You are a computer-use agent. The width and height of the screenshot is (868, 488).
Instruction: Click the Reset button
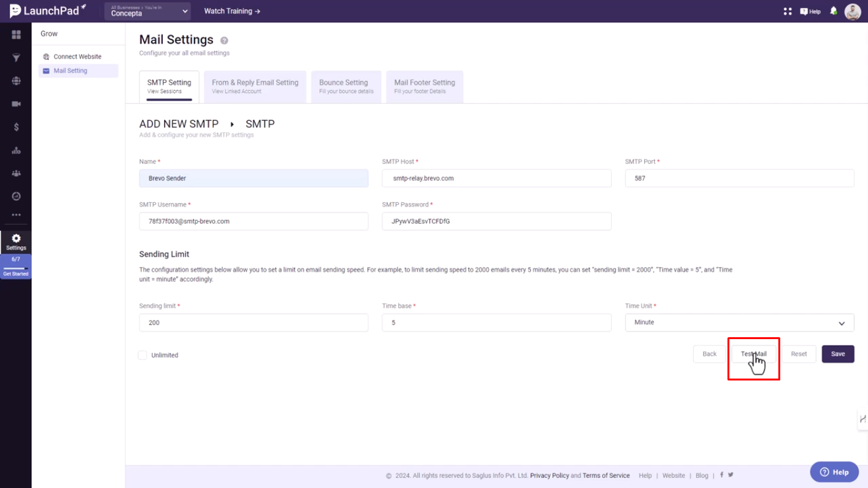pyautogui.click(x=799, y=354)
